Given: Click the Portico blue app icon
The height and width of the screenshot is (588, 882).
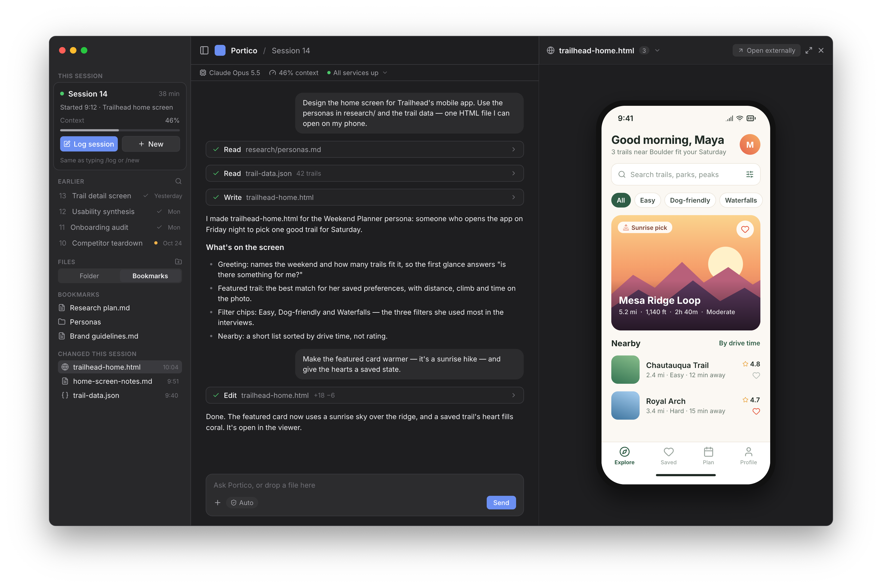Looking at the screenshot, I should pos(220,50).
